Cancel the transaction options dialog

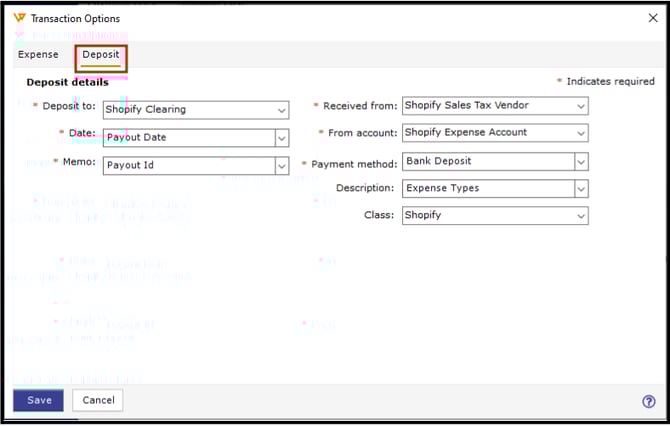click(98, 400)
